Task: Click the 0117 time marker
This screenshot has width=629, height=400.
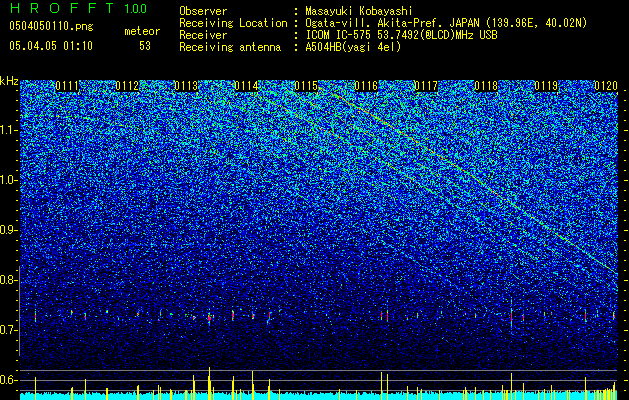Action: [x=426, y=86]
